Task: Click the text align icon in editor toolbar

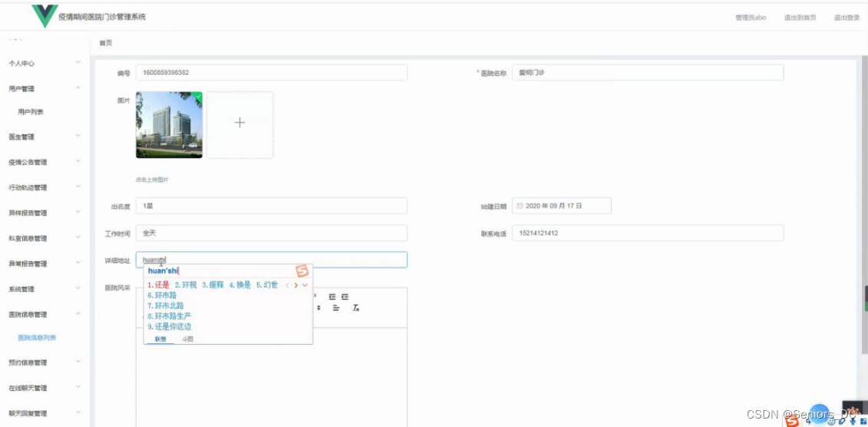Action: (336, 307)
